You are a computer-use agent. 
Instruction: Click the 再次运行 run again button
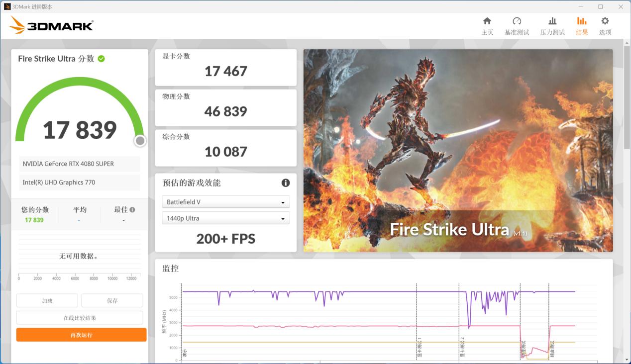coord(81,335)
